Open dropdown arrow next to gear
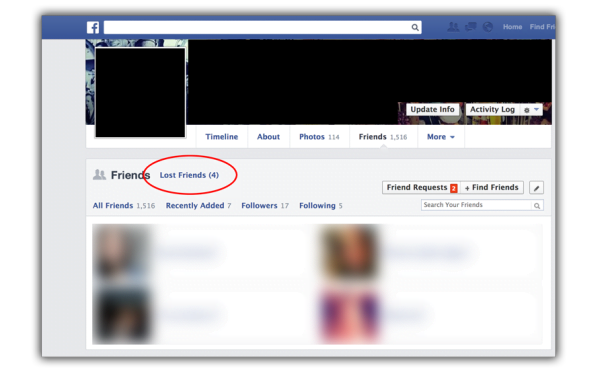This screenshot has height=381, width=610. [536, 110]
